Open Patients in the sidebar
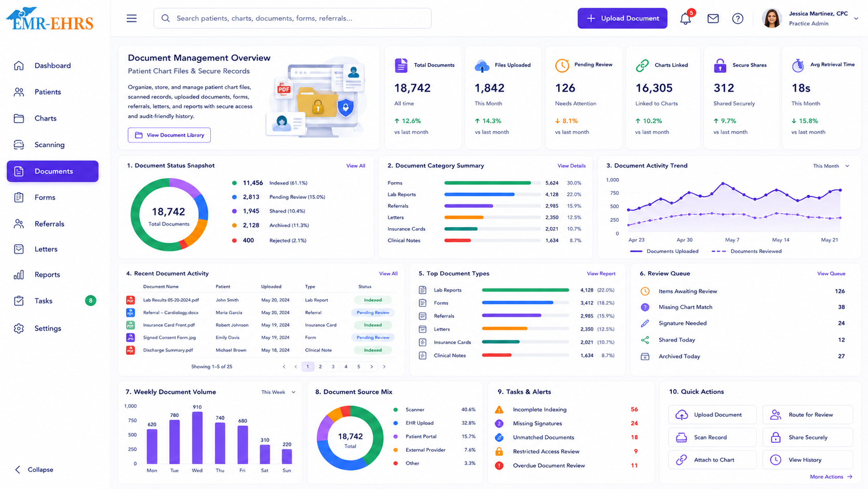Viewport: 868px width, 489px height. tap(52, 92)
